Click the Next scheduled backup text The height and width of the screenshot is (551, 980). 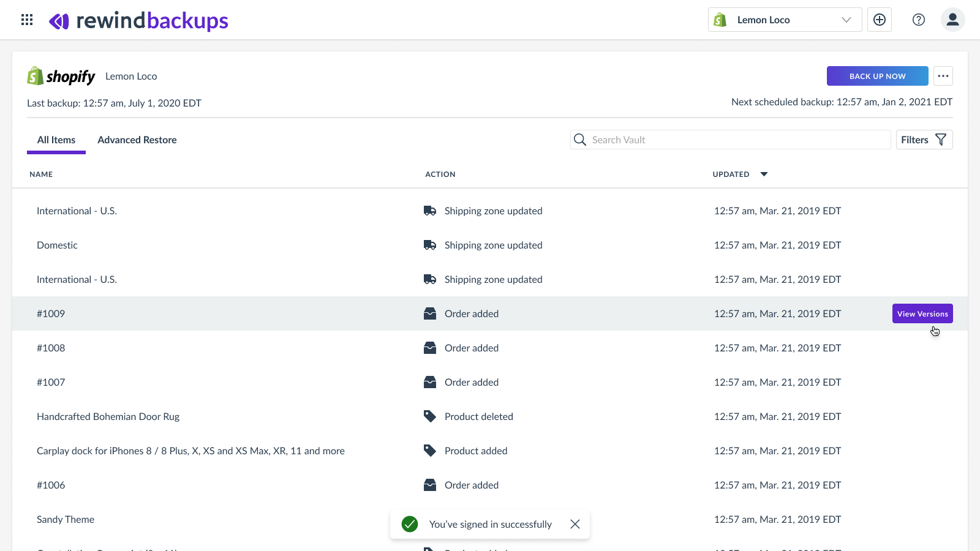(x=842, y=102)
